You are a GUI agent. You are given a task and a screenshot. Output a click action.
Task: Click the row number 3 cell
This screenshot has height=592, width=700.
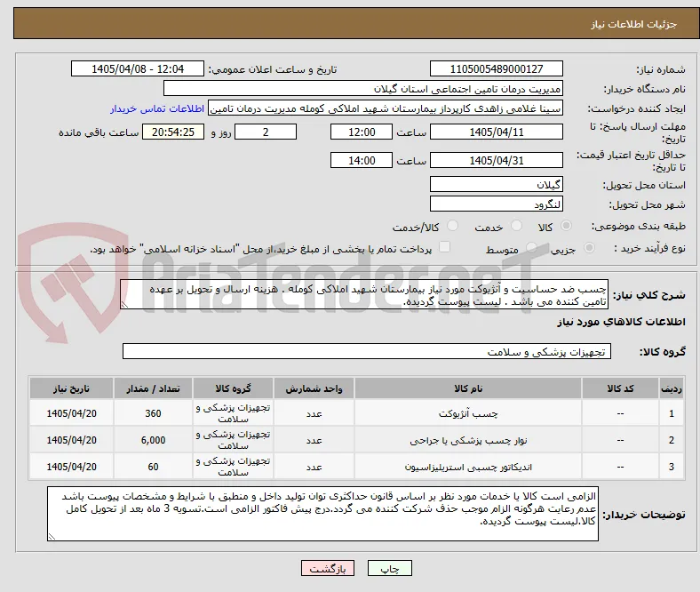pyautogui.click(x=672, y=467)
